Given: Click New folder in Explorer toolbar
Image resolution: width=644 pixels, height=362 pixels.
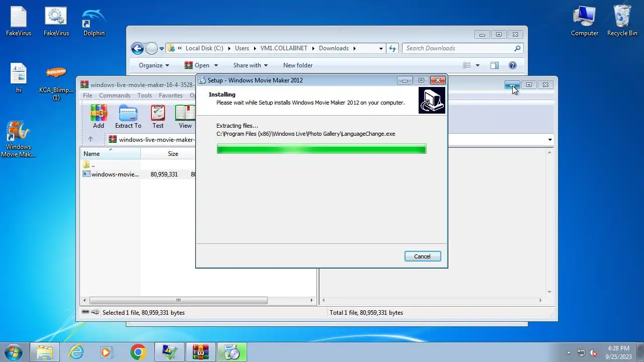Looking at the screenshot, I should tap(298, 65).
